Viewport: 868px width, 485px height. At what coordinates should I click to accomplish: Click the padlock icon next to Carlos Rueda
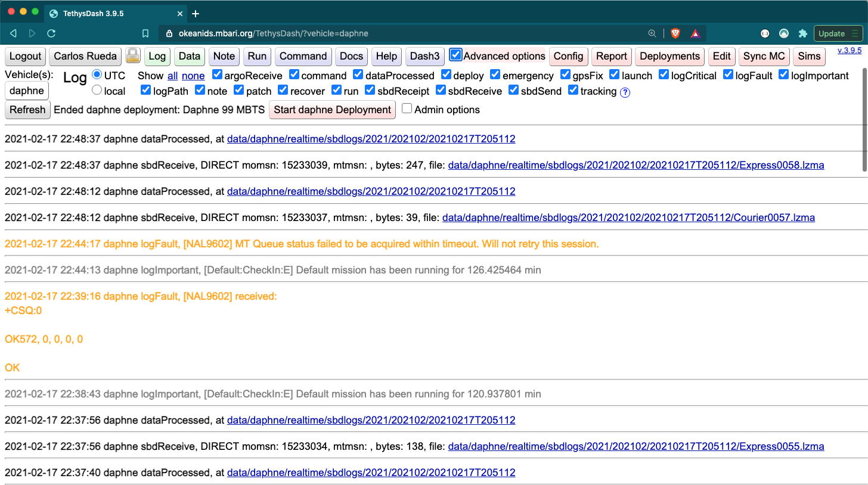coord(133,56)
